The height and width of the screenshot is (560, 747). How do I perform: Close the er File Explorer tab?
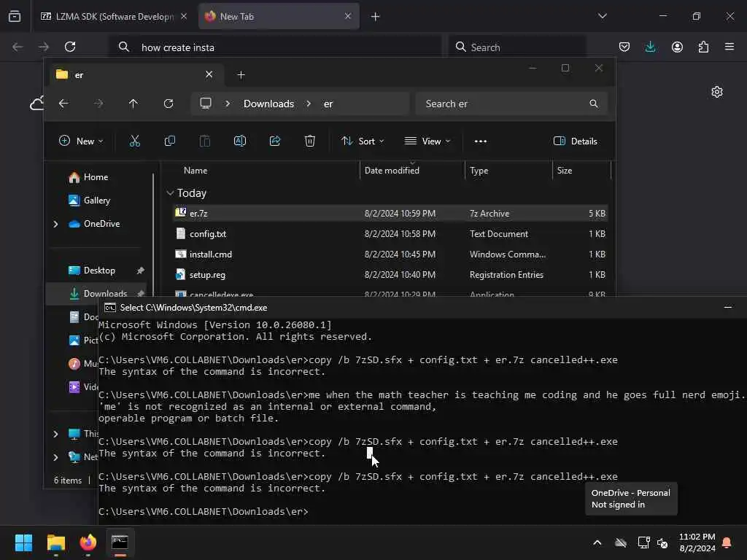coord(209,74)
